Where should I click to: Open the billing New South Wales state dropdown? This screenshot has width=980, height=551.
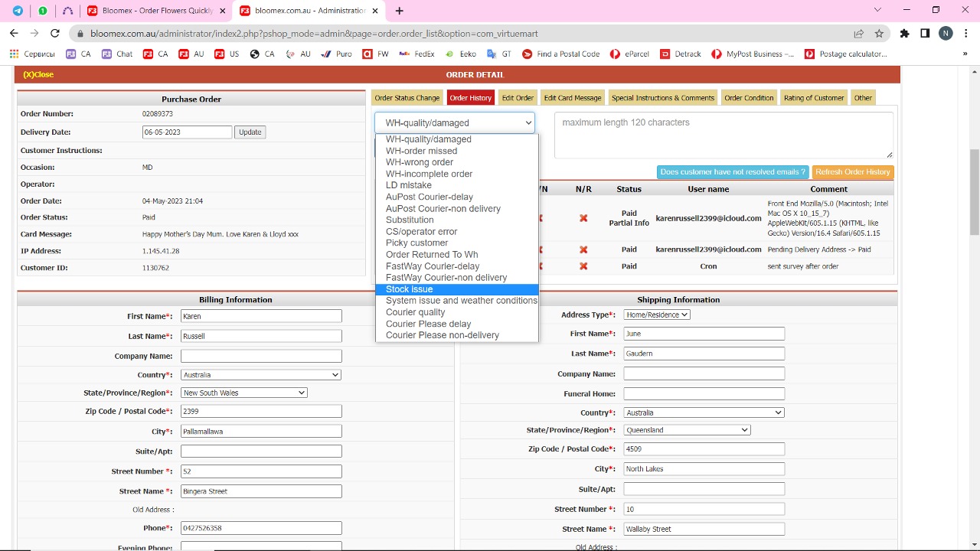point(244,393)
